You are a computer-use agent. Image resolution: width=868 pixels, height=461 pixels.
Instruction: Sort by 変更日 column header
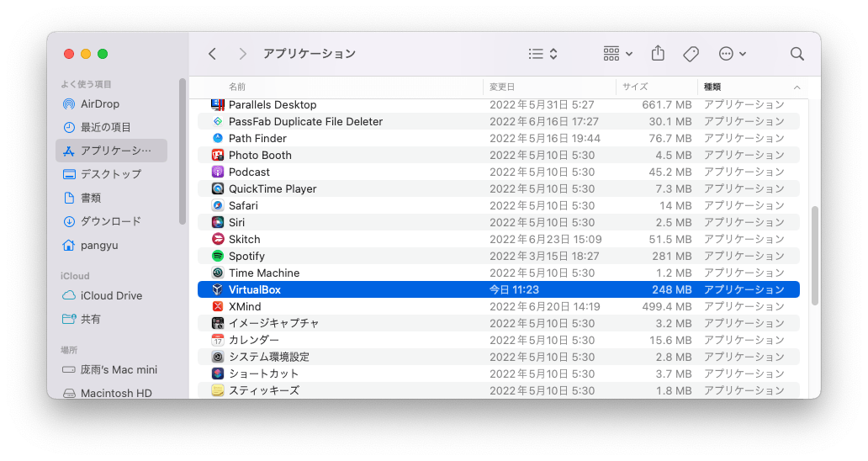502,87
